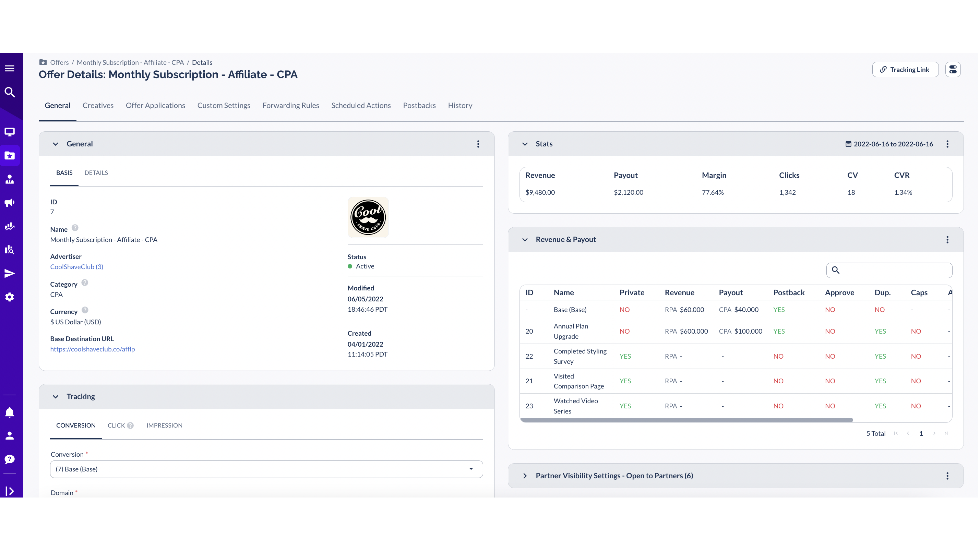This screenshot has width=980, height=551.
Task: Collapse the Revenue & Payout panel
Action: point(525,240)
